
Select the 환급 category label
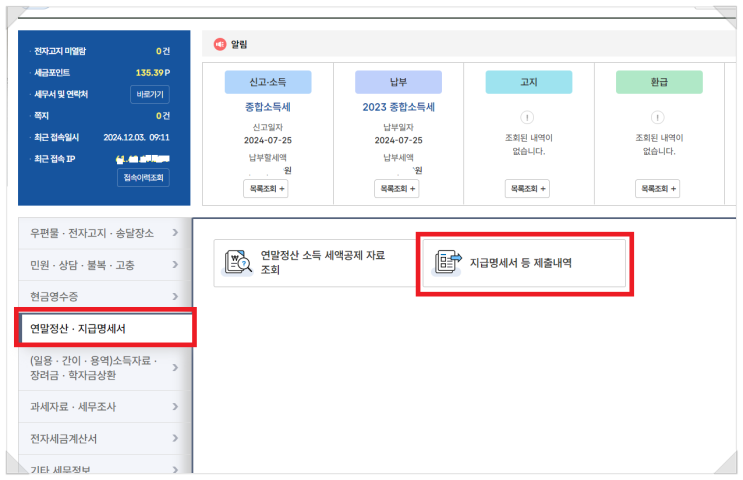pyautogui.click(x=659, y=82)
